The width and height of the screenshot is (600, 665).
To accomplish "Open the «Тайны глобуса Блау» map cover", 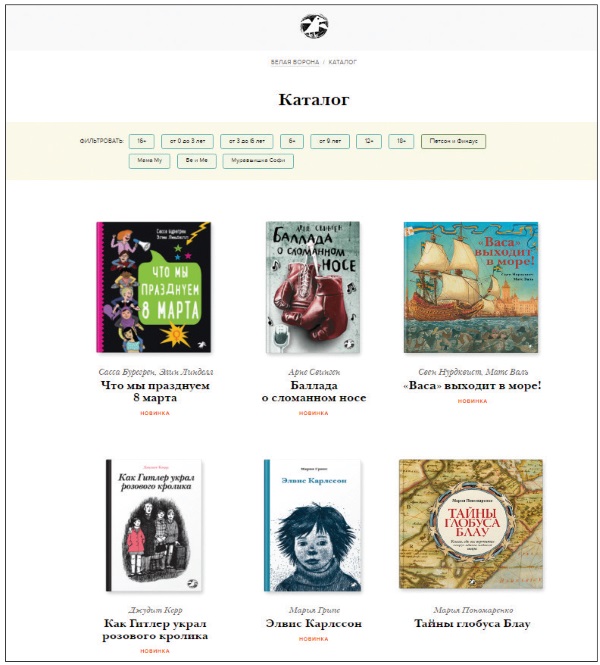I will (x=471, y=524).
